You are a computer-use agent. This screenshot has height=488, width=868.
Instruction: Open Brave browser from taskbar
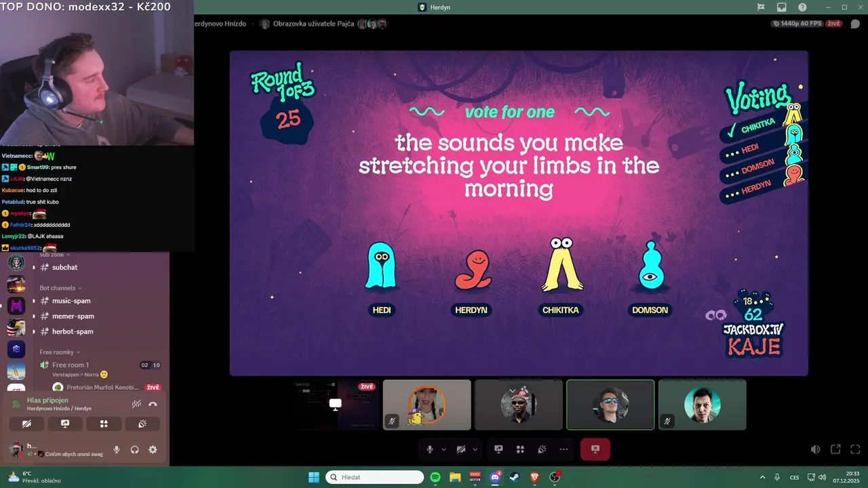pos(534,477)
